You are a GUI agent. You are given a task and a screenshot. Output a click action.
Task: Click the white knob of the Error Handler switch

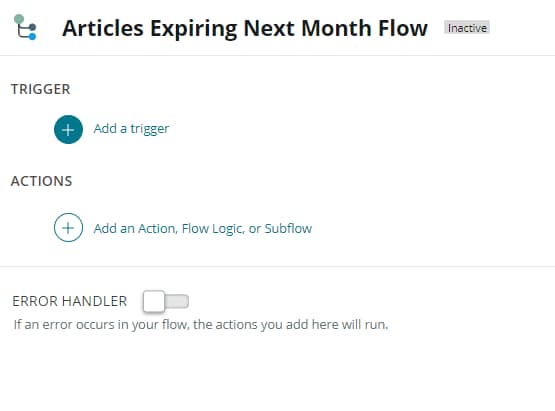point(154,302)
